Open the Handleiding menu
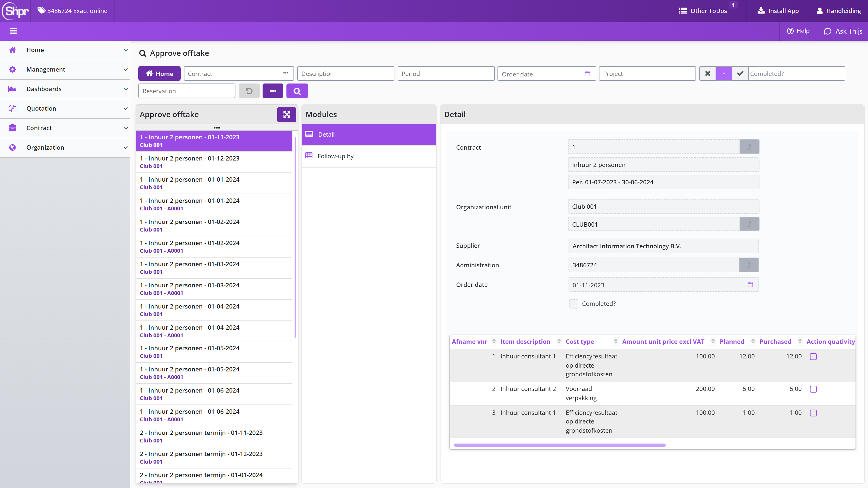This screenshot has height=488, width=868. [x=839, y=11]
